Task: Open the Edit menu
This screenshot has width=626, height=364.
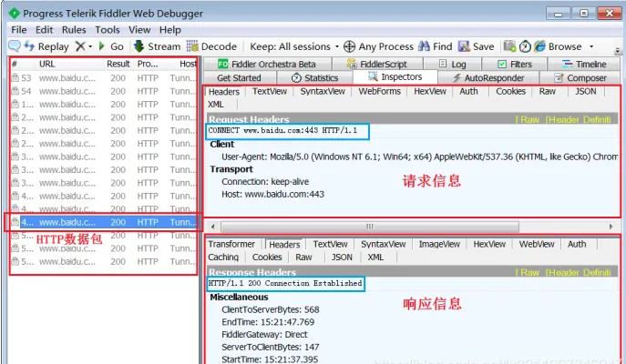Action: [x=44, y=30]
